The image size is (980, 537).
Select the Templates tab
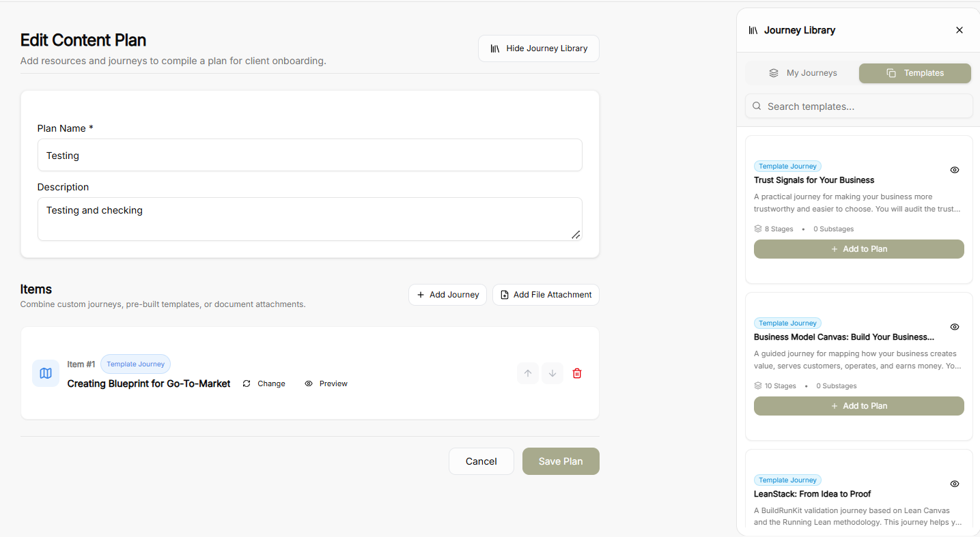pos(915,73)
